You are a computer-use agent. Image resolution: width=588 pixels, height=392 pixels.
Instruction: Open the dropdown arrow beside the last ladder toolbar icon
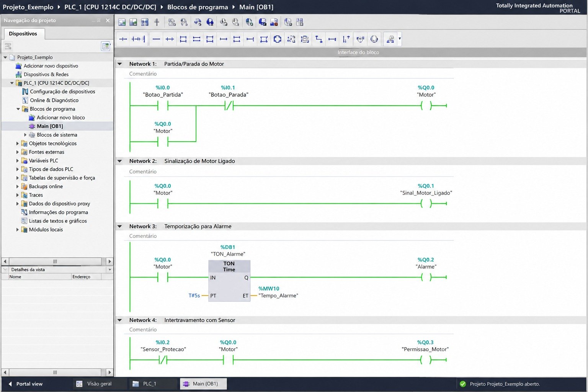[400, 39]
